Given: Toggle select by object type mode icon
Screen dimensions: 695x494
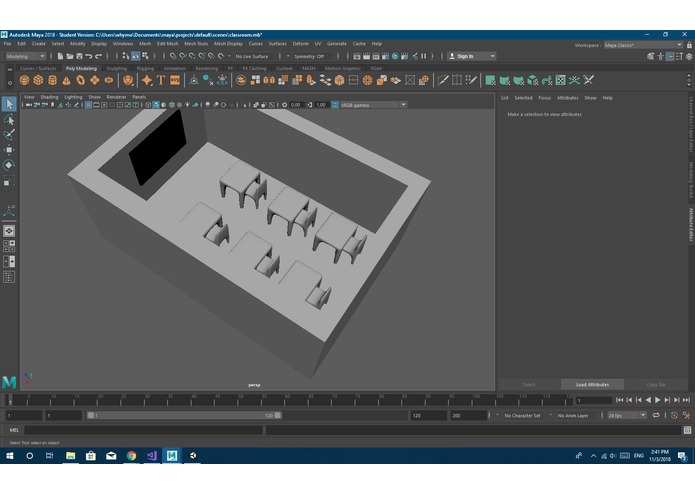Looking at the screenshot, I should click(x=136, y=56).
